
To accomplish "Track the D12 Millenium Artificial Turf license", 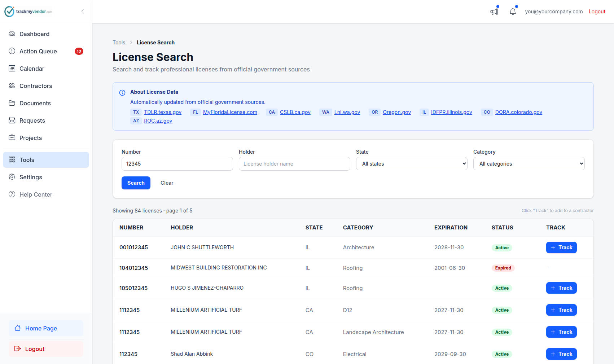I will (x=561, y=310).
